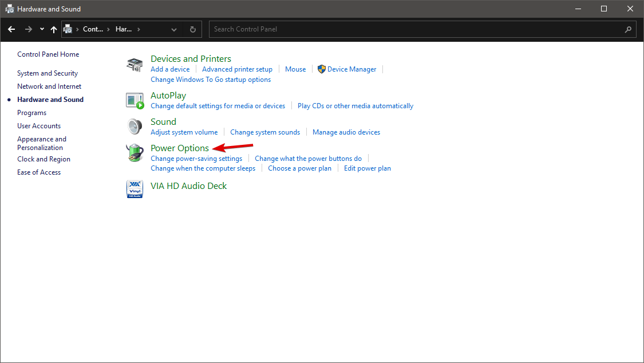Go to System and Security
This screenshot has height=363, width=644.
(x=48, y=73)
